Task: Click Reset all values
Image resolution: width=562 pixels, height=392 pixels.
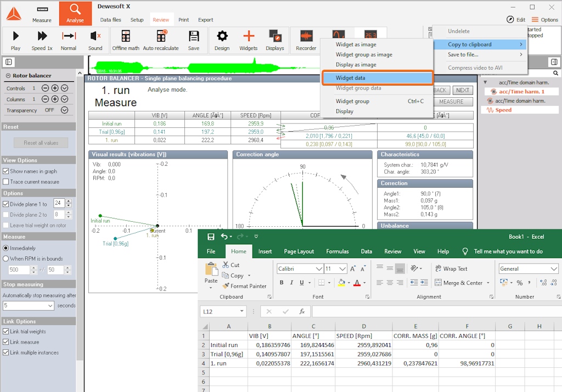Action: click(x=41, y=143)
